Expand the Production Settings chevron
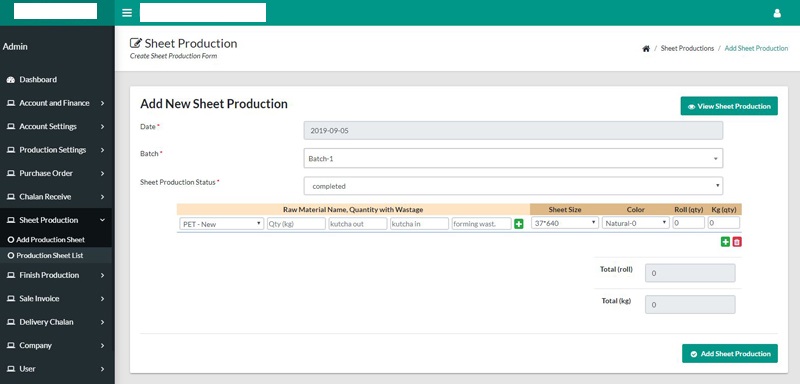This screenshot has height=384, width=800. pos(103,150)
